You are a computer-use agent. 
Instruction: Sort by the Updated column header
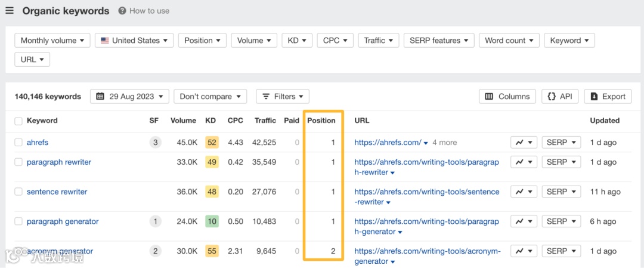(605, 121)
